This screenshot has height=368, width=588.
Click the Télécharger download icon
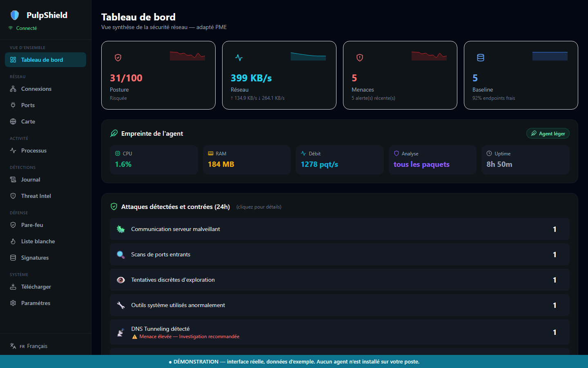[13, 287]
